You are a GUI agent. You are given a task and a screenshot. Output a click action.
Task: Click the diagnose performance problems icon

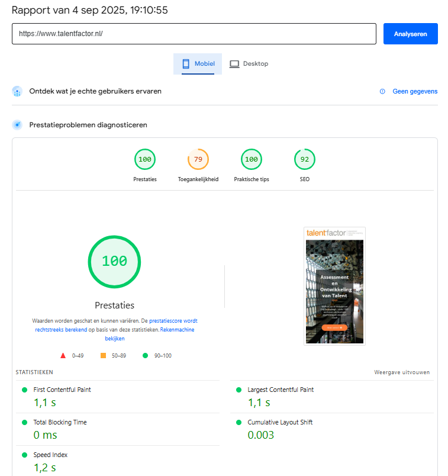(x=17, y=125)
